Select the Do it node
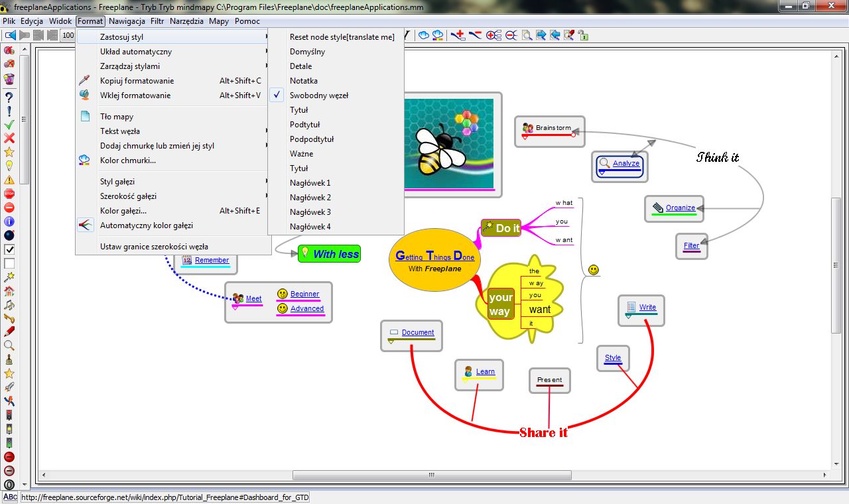Image resolution: width=849 pixels, height=504 pixels. click(x=501, y=228)
